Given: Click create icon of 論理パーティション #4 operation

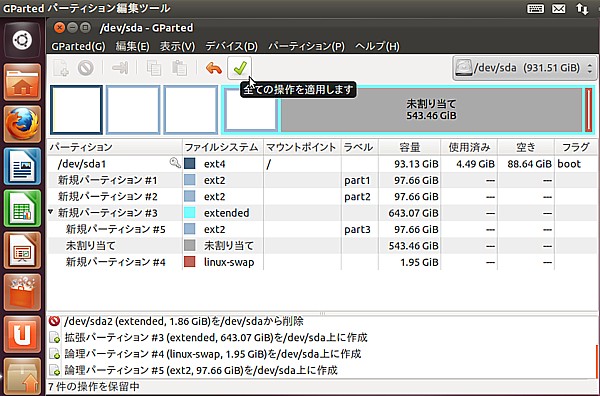Looking at the screenshot, I should 54,354.
